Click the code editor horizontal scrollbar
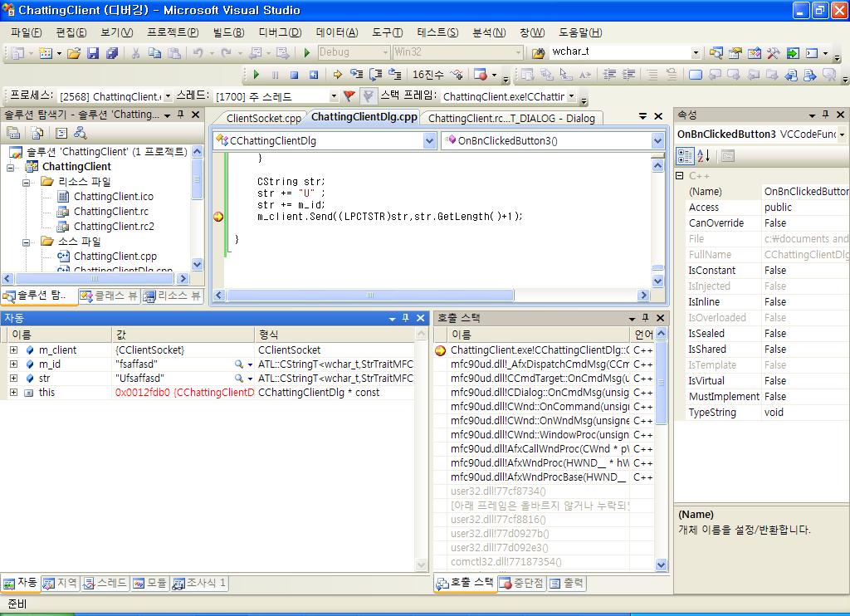 tap(432, 295)
